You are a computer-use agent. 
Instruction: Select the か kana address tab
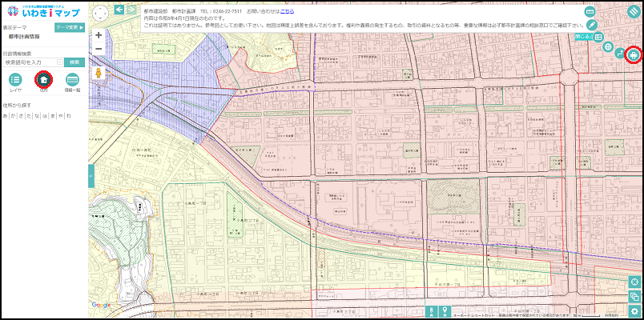point(14,116)
